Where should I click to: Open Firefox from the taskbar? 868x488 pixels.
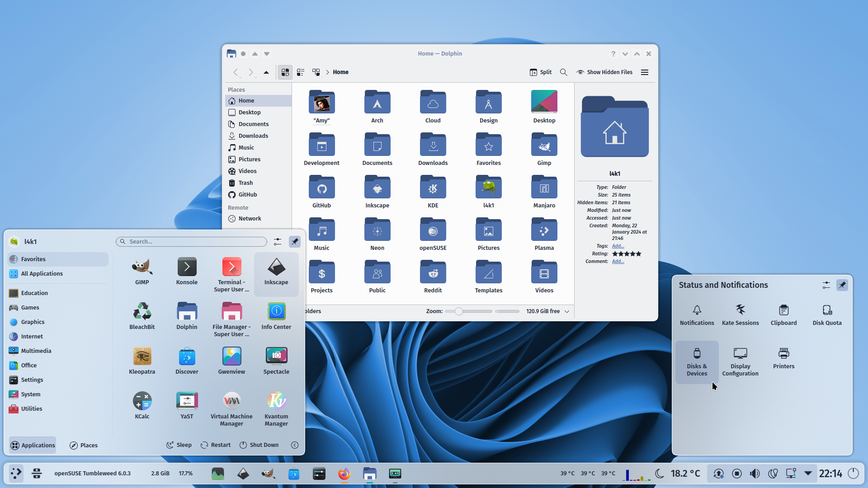tap(344, 474)
